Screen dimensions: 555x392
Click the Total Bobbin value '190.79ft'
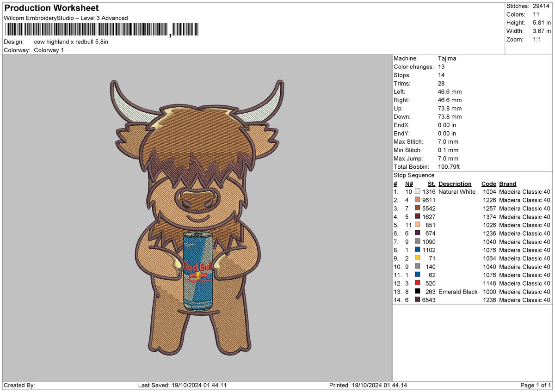click(449, 167)
